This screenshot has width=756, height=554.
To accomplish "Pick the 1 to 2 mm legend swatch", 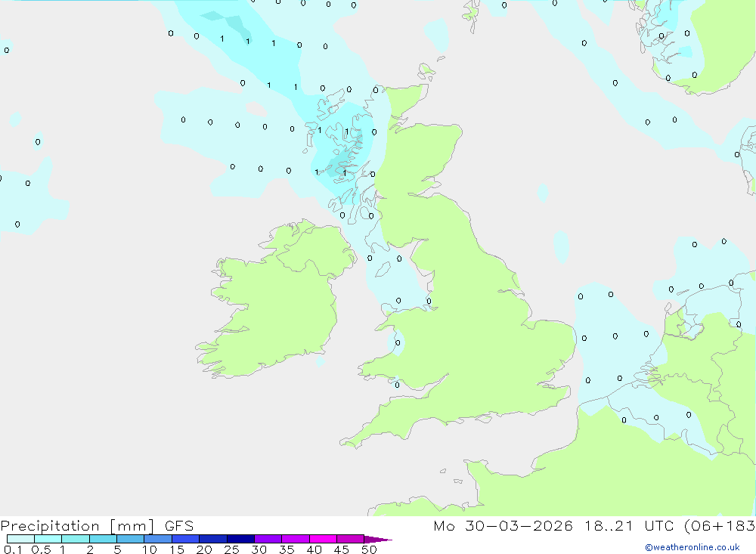I will 76,539.
